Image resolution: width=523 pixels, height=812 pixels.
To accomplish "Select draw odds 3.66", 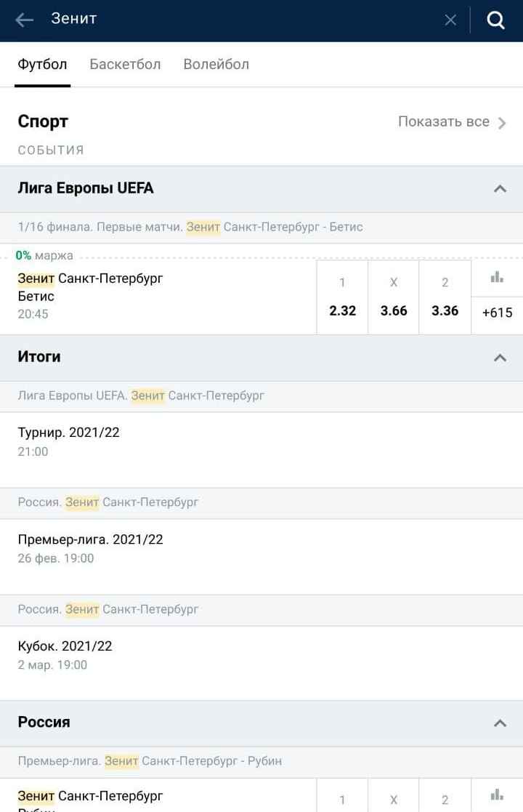I will [394, 297].
